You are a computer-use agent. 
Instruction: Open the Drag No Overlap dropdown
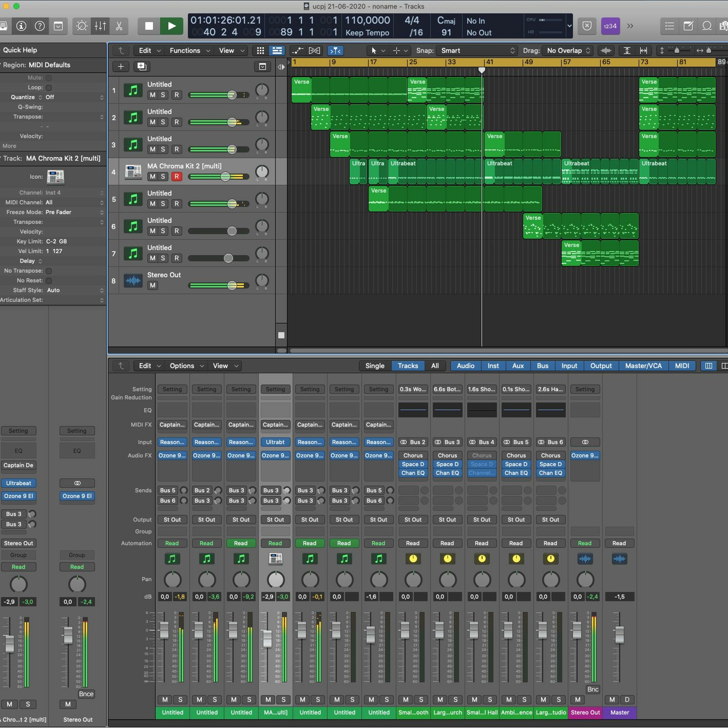[x=567, y=50]
